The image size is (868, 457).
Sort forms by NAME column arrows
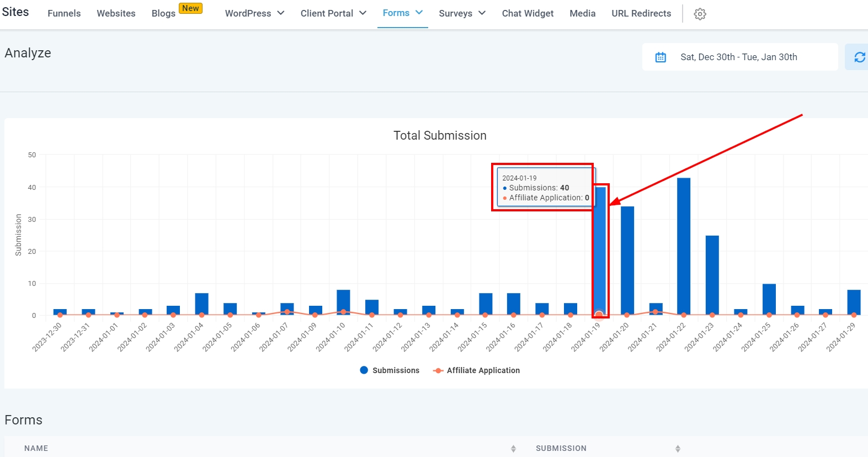pyautogui.click(x=513, y=449)
